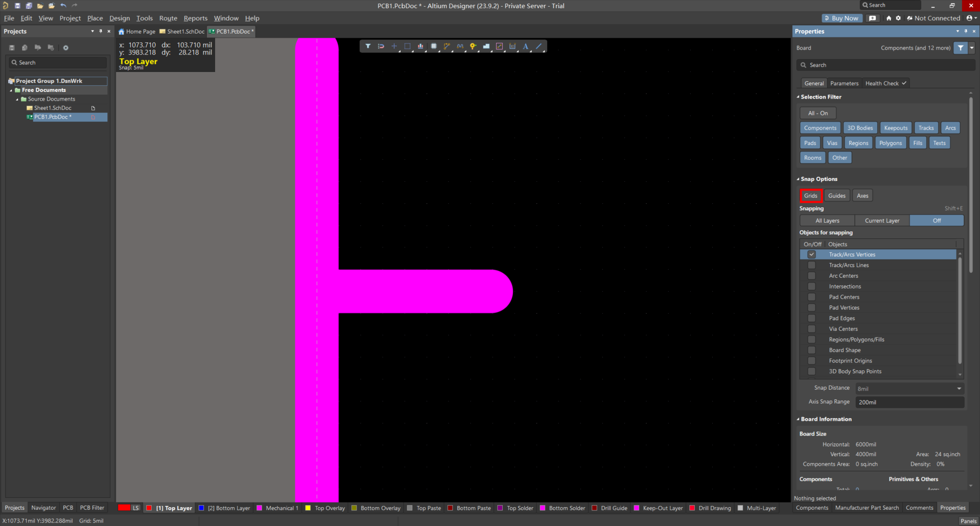This screenshot has width=980, height=526.
Task: Tick the Pad Centers snapping checkbox
Action: pos(811,297)
